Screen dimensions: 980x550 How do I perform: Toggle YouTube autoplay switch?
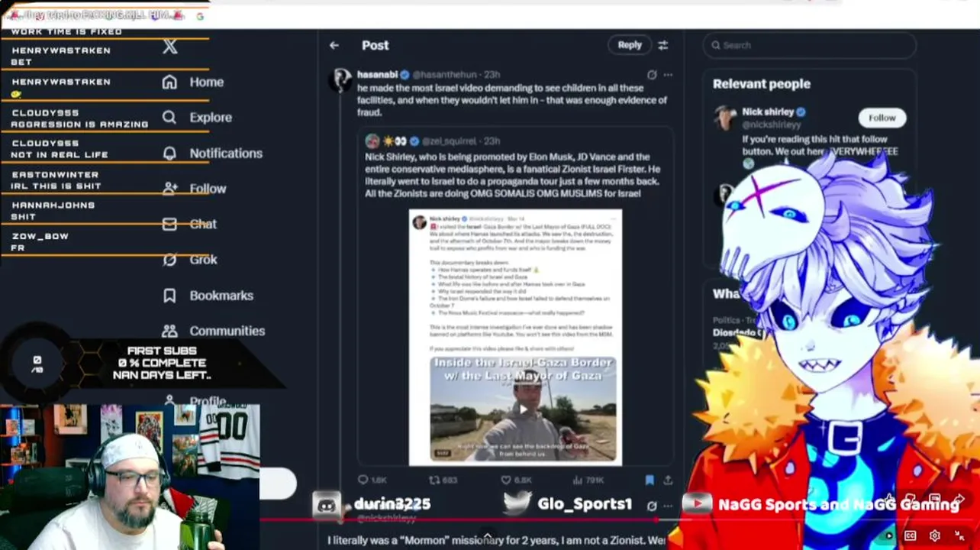tap(888, 535)
